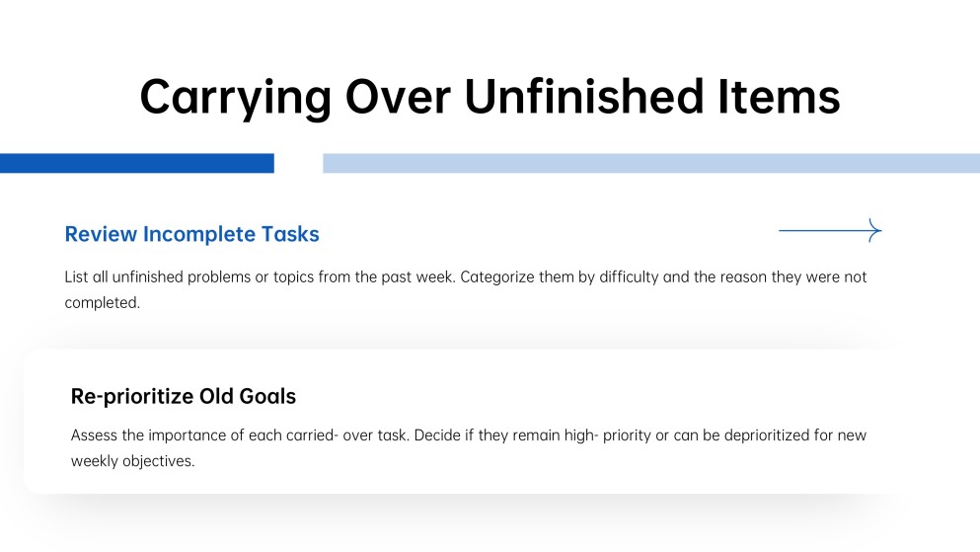
Task: Click the gap between the two blue bars
Action: click(299, 163)
